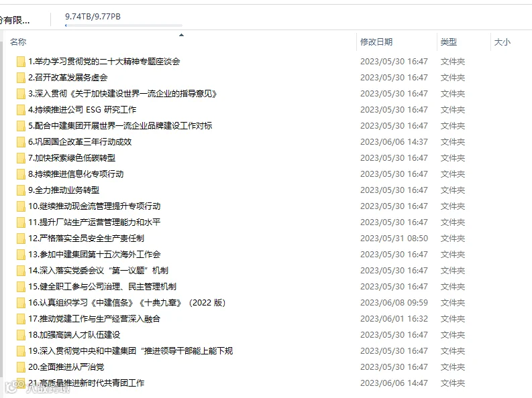This screenshot has width=532, height=398.
Task: Select folder name 20.全面推进从严治党
Action: point(66,367)
